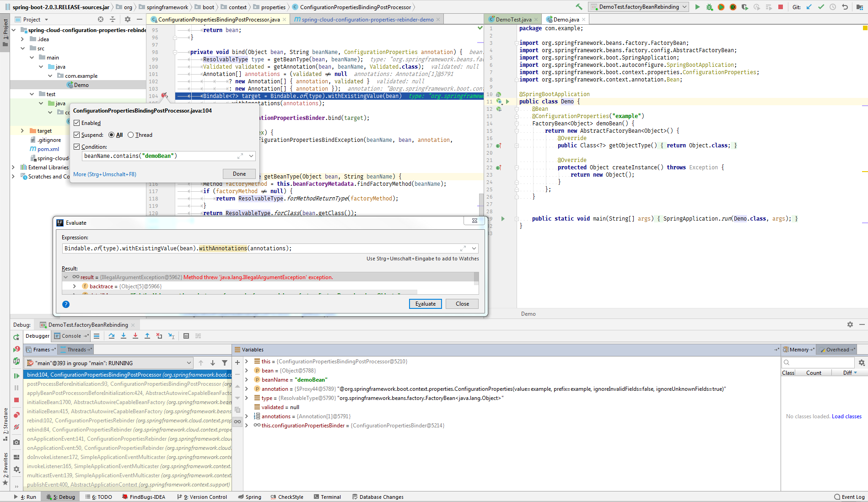
Task: Open Evaluate Expression calculator icon in debugger
Action: pos(186,335)
